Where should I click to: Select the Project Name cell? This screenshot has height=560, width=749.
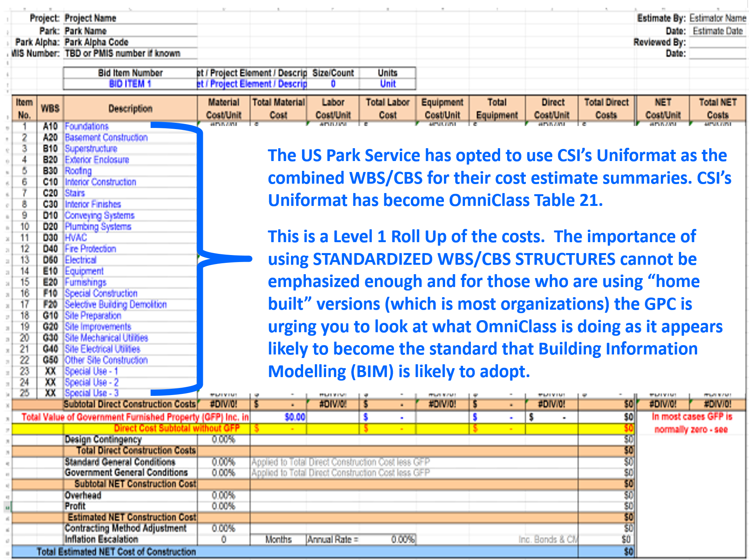point(130,18)
